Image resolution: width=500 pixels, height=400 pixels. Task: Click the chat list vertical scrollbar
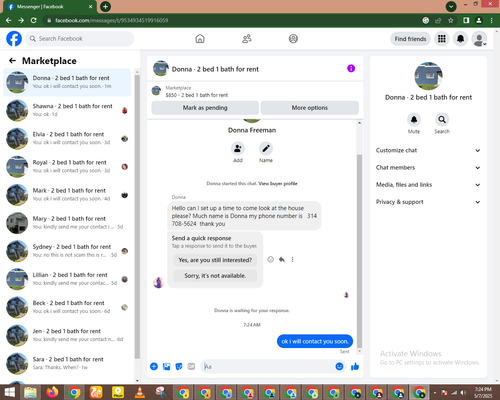[137, 217]
